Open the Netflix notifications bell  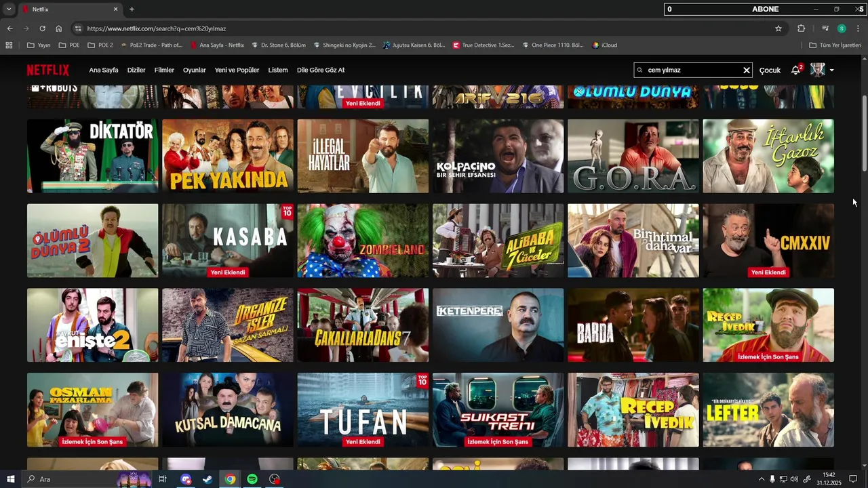coord(795,70)
